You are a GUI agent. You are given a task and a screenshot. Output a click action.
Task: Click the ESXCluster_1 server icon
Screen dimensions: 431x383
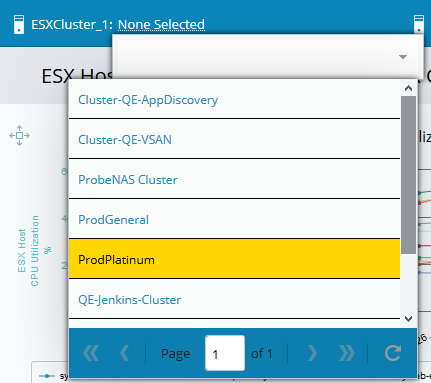pyautogui.click(x=19, y=24)
